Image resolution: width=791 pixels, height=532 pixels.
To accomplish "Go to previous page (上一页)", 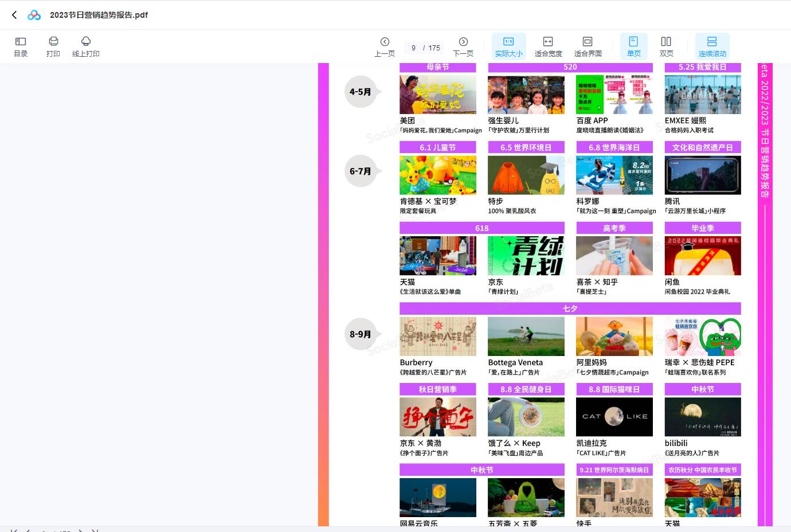I will click(x=385, y=46).
